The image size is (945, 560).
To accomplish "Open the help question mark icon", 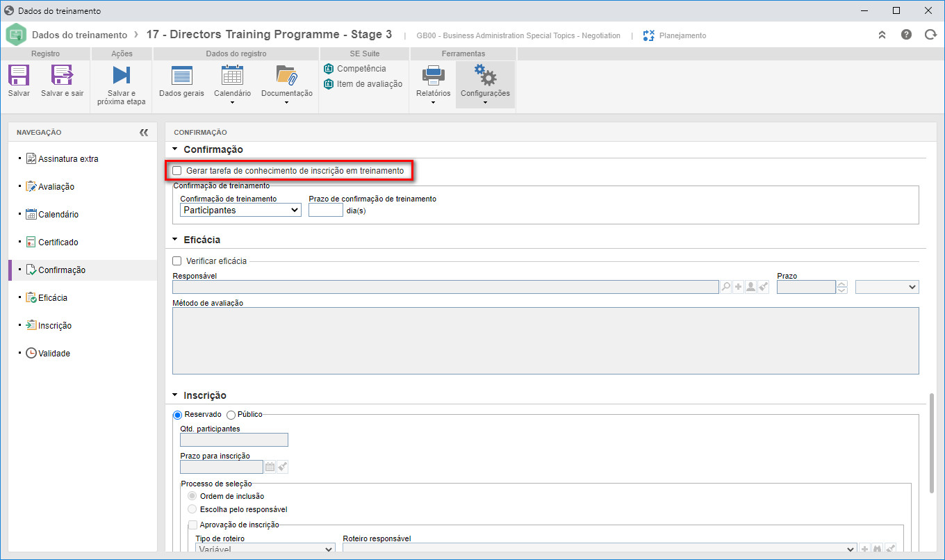I will coord(906,34).
